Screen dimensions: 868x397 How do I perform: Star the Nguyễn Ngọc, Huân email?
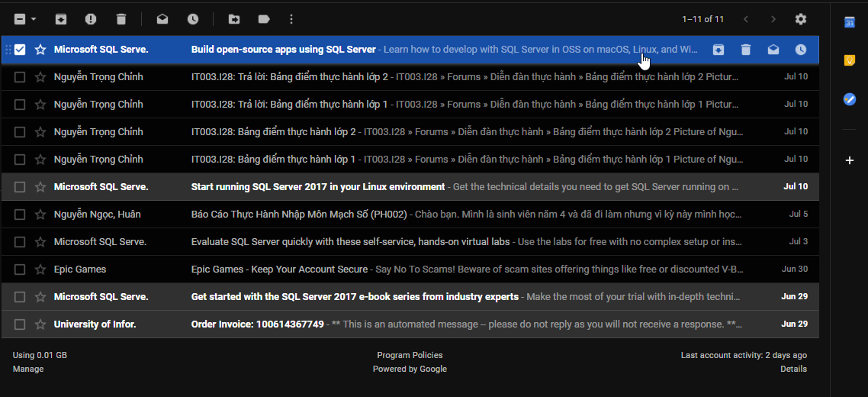[40, 215]
